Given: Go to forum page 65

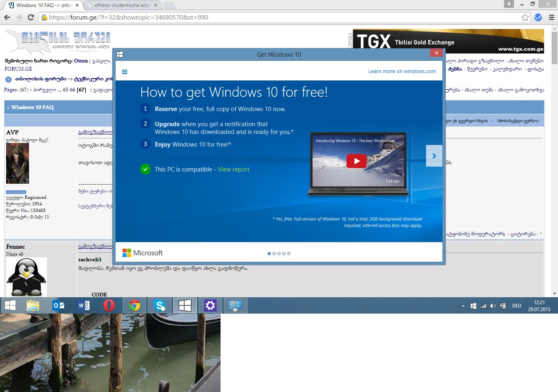Looking at the screenshot, I should click(x=65, y=90).
